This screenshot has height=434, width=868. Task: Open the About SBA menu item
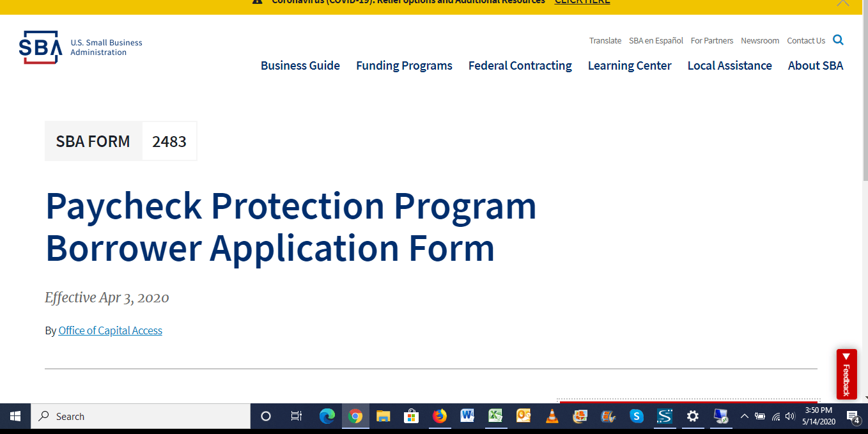click(815, 65)
